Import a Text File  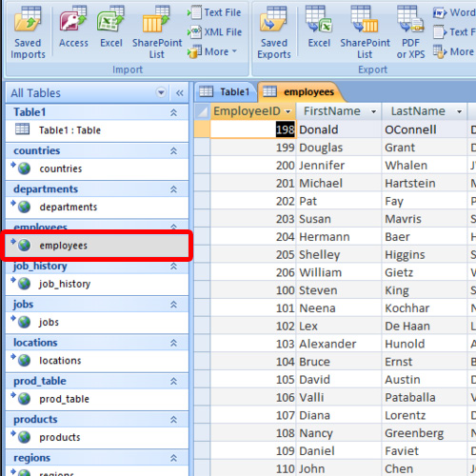[x=214, y=12]
